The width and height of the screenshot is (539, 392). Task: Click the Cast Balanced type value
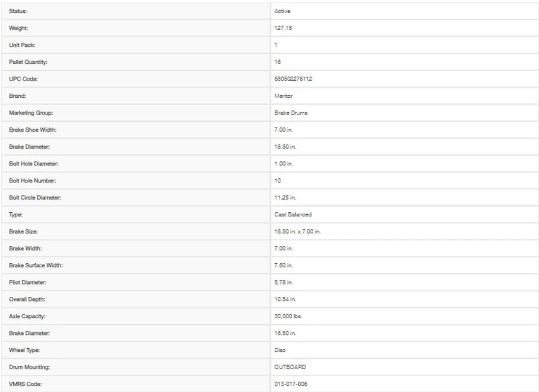coord(290,215)
